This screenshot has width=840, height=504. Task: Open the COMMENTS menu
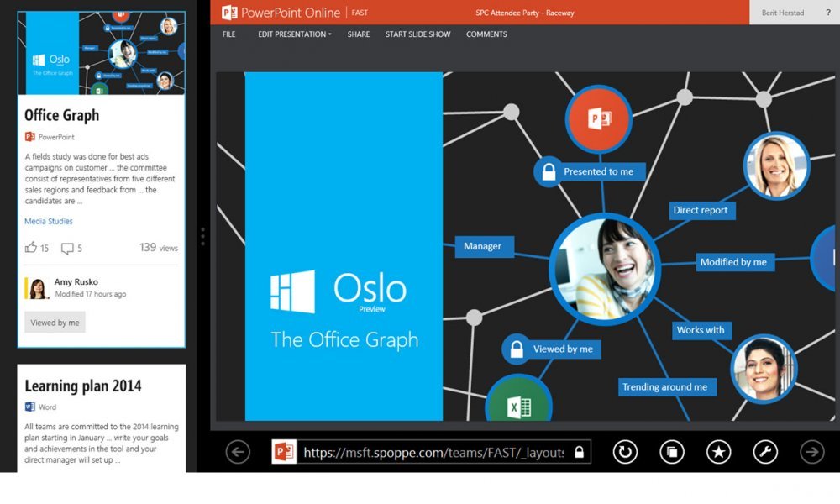486,34
